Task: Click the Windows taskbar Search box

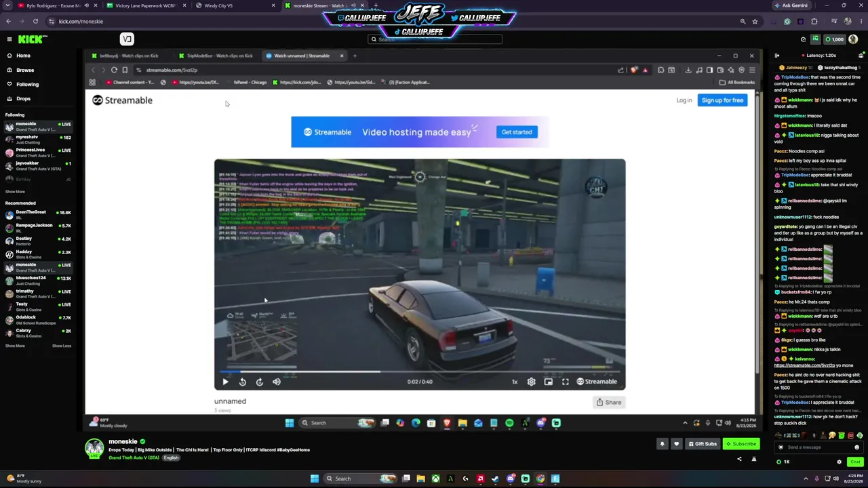Action: pos(361,479)
